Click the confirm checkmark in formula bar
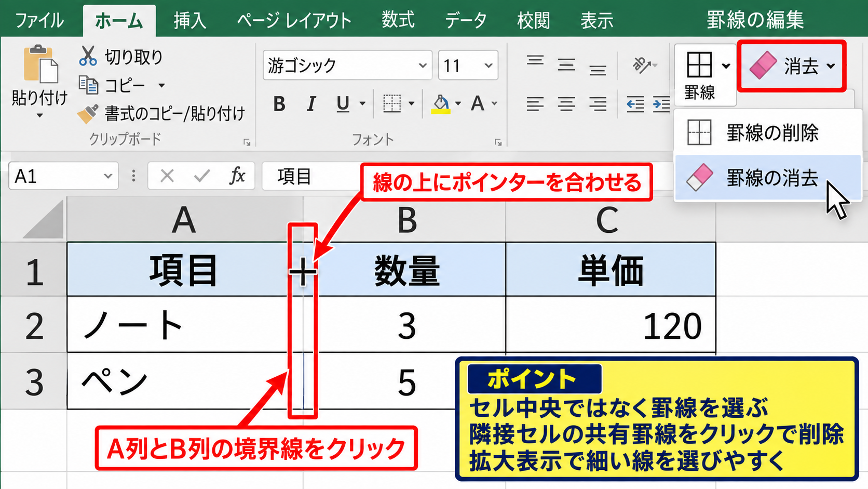The width and height of the screenshot is (868, 489). [201, 176]
